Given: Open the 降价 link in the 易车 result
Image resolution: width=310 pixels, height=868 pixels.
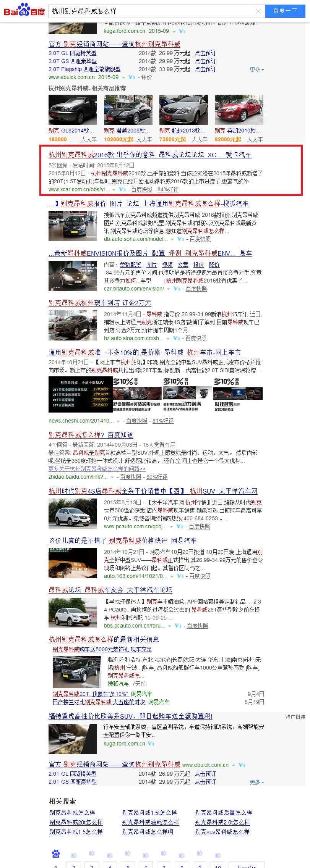Looking at the screenshot, I should coord(214,265).
